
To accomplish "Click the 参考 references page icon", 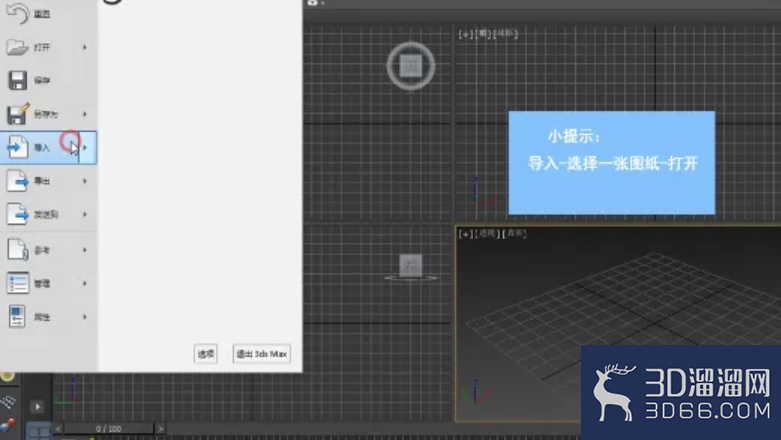I will (17, 250).
